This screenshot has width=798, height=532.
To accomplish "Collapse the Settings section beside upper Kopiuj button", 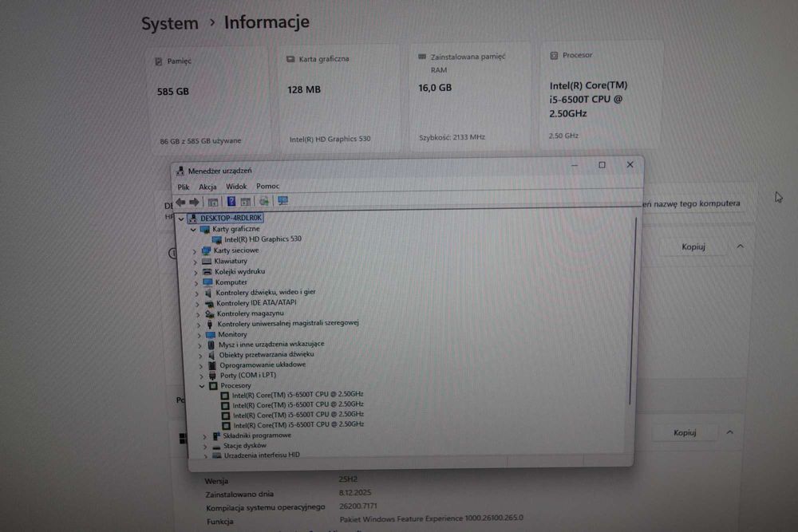I will pos(740,246).
